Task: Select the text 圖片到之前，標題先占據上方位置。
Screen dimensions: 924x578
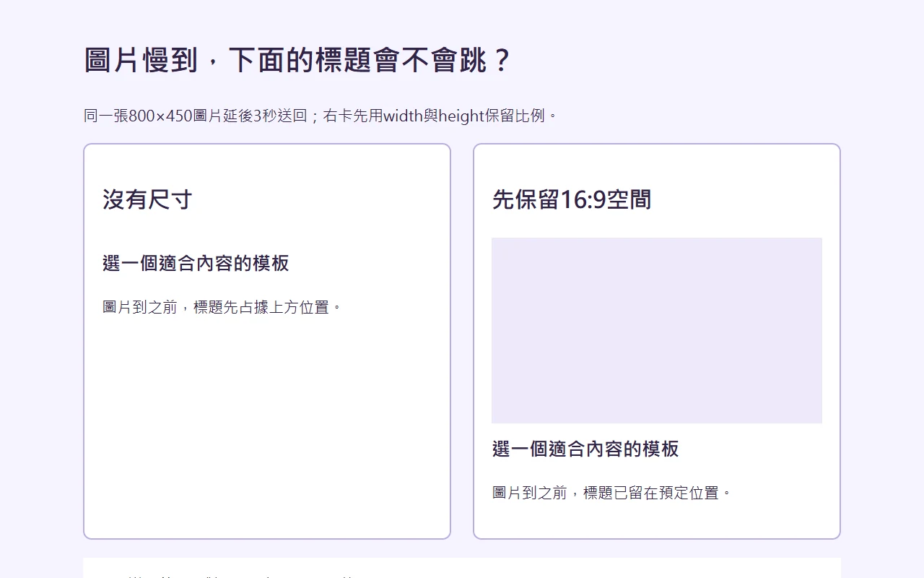Action: 222,307
